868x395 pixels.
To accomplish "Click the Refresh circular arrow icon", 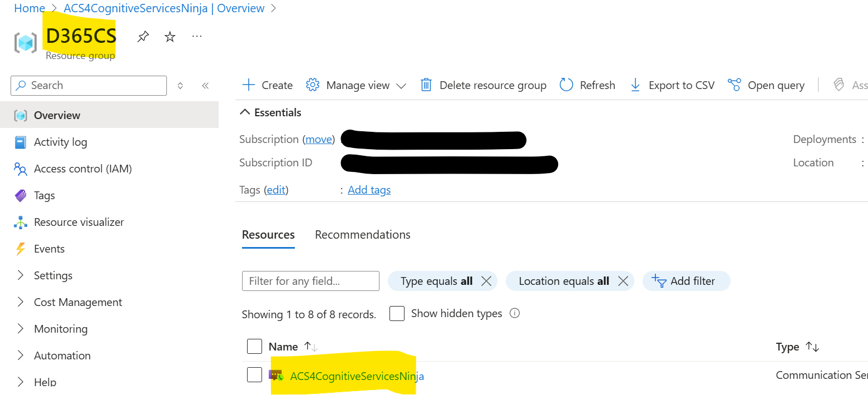I will coord(566,85).
